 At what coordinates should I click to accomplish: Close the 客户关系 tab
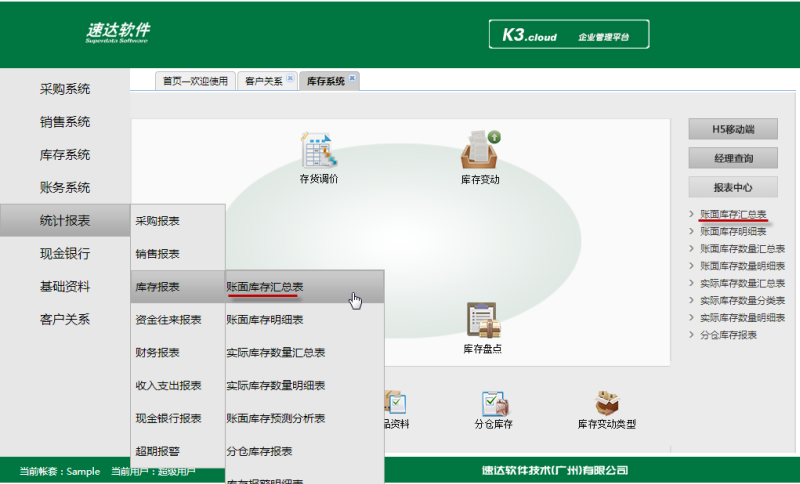(290, 78)
